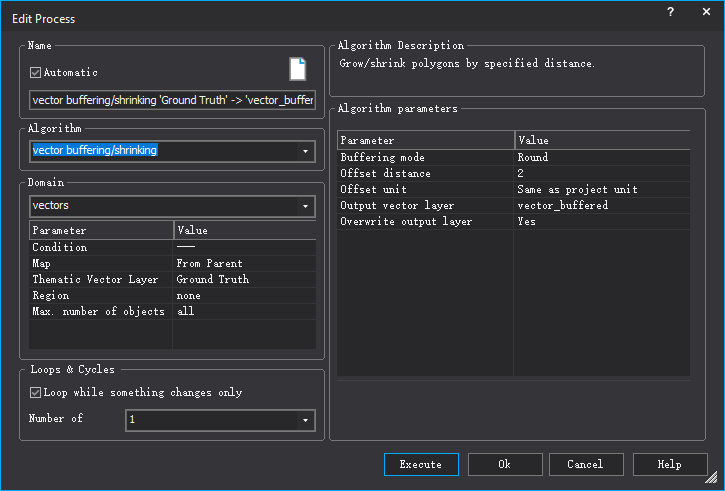This screenshot has width=725, height=491.
Task: Select the Buffering mode Round value
Action: pyautogui.click(x=601, y=158)
